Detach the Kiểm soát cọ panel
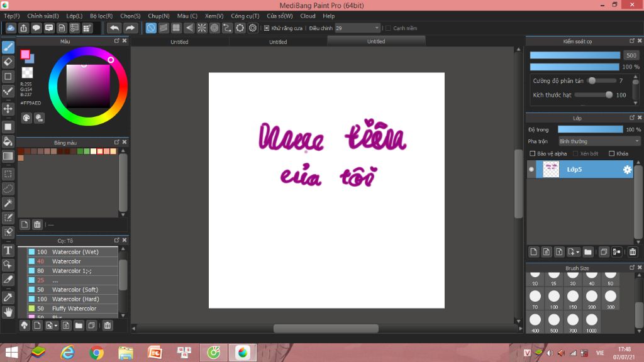The height and width of the screenshot is (362, 644). 631,41
